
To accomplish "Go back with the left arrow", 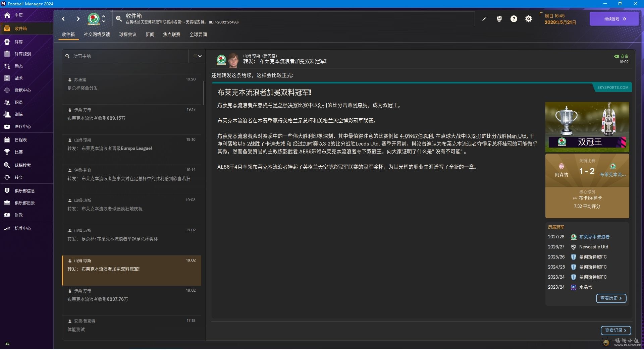I will click(63, 19).
